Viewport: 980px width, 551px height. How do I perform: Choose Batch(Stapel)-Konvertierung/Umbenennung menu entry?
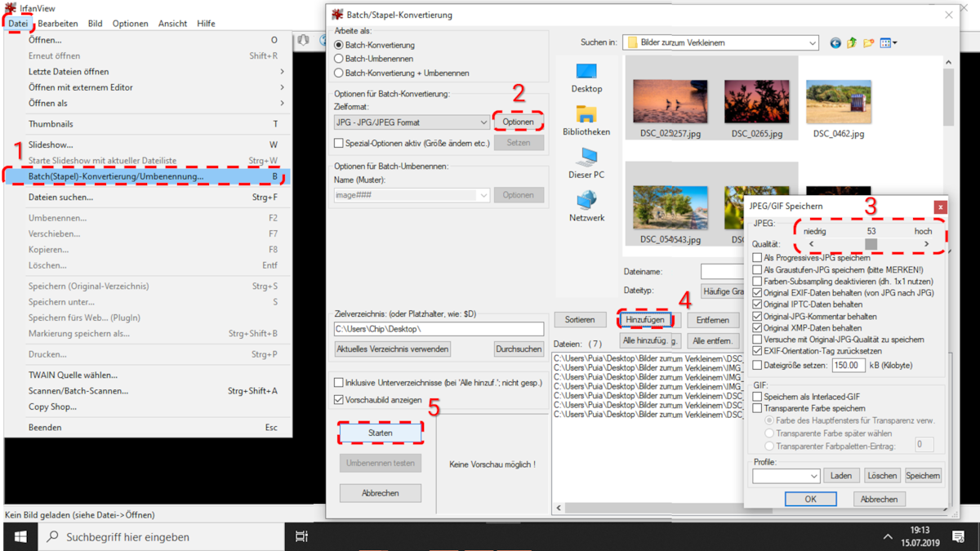pos(116,176)
